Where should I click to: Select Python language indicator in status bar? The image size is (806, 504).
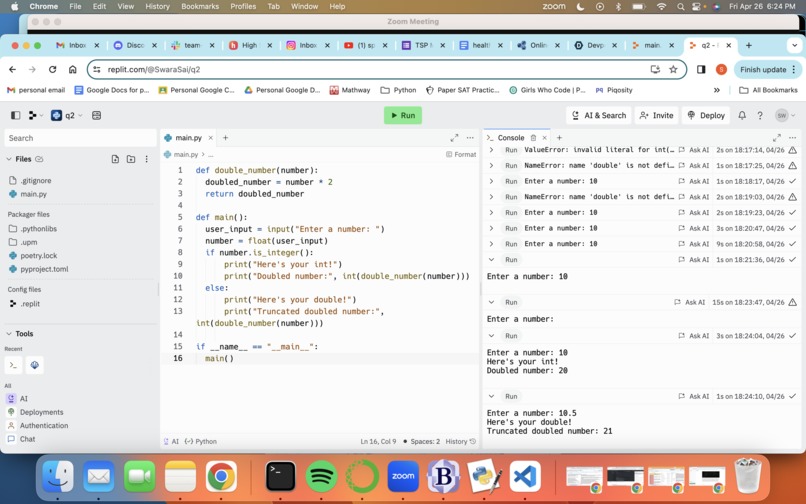201,441
